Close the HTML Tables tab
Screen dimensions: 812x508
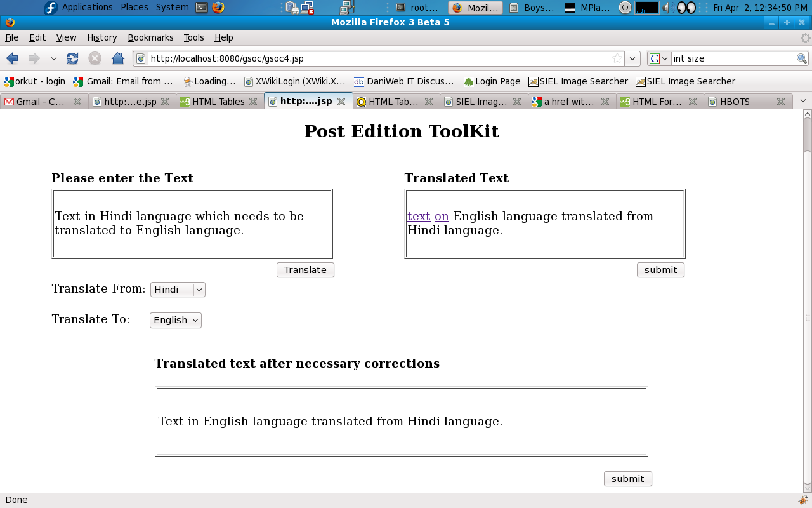(x=253, y=102)
